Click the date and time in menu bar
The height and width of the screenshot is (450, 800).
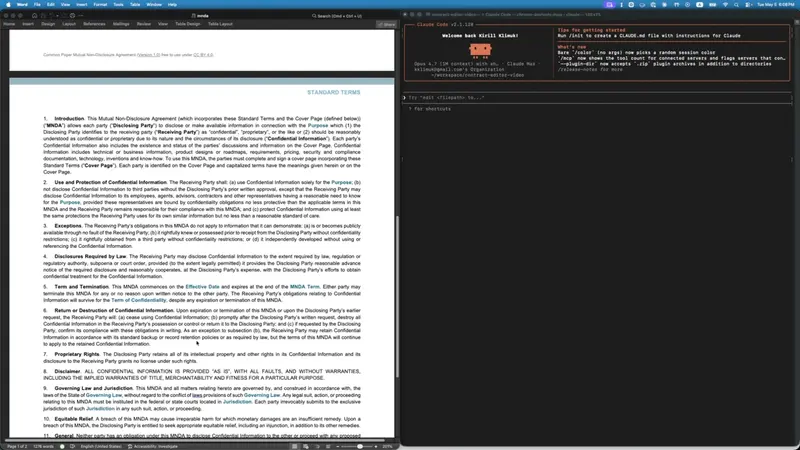775,5
